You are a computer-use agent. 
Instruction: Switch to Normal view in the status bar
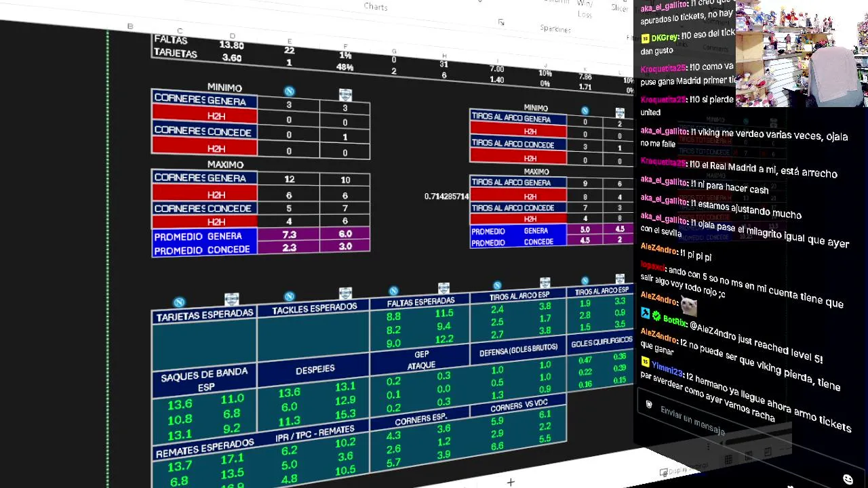[728, 460]
